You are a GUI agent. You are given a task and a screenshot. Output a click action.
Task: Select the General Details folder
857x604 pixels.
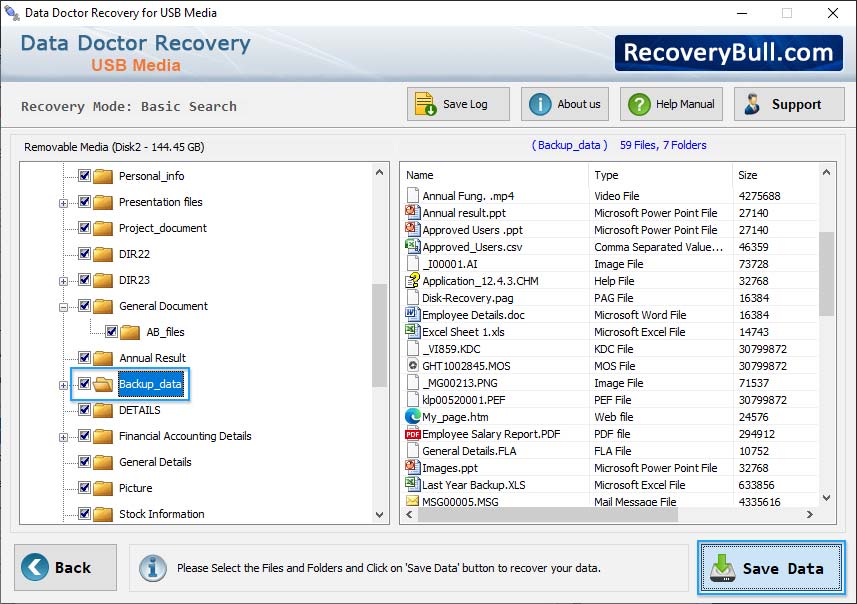(x=155, y=462)
